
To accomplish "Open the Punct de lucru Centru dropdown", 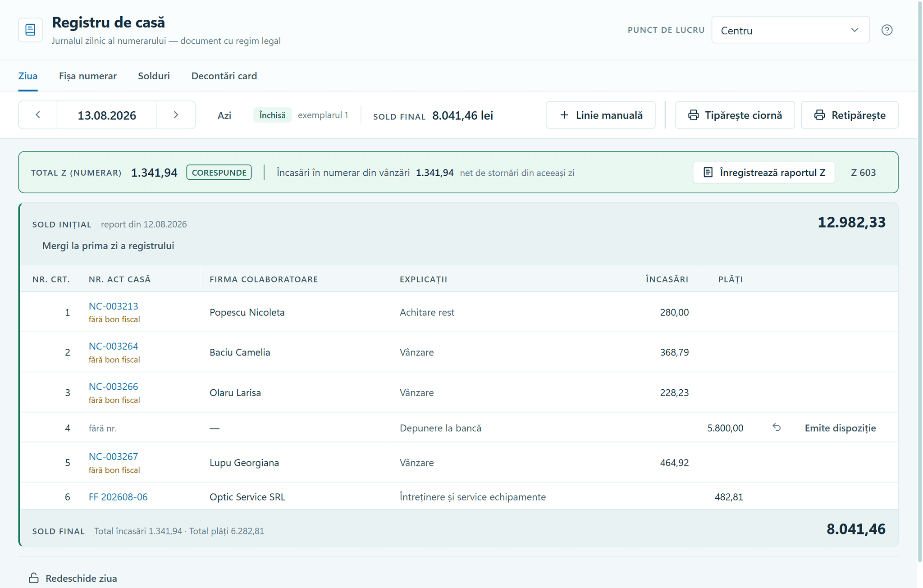I will pyautogui.click(x=790, y=30).
